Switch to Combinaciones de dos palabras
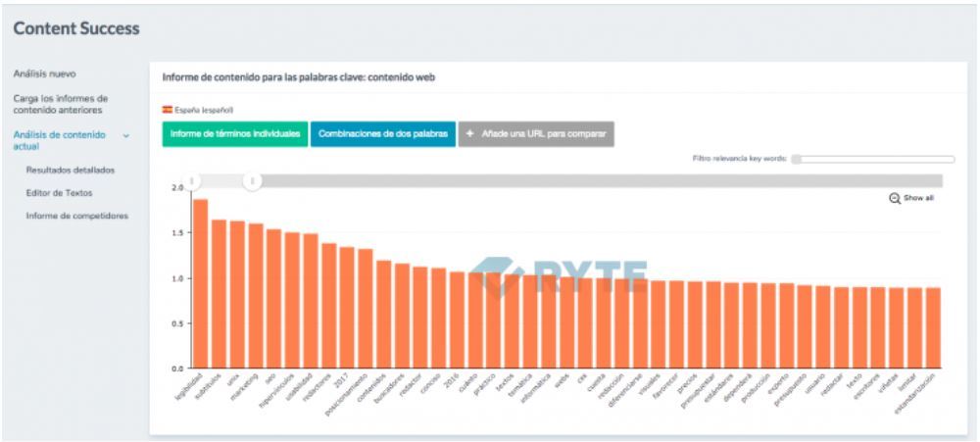Image resolution: width=980 pixels, height=442 pixels. pos(383,134)
